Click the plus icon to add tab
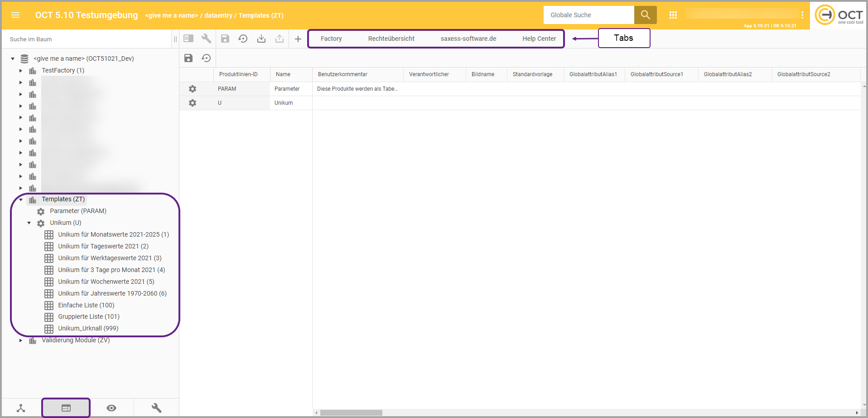Image resolution: width=868 pixels, height=418 pixels. (298, 39)
